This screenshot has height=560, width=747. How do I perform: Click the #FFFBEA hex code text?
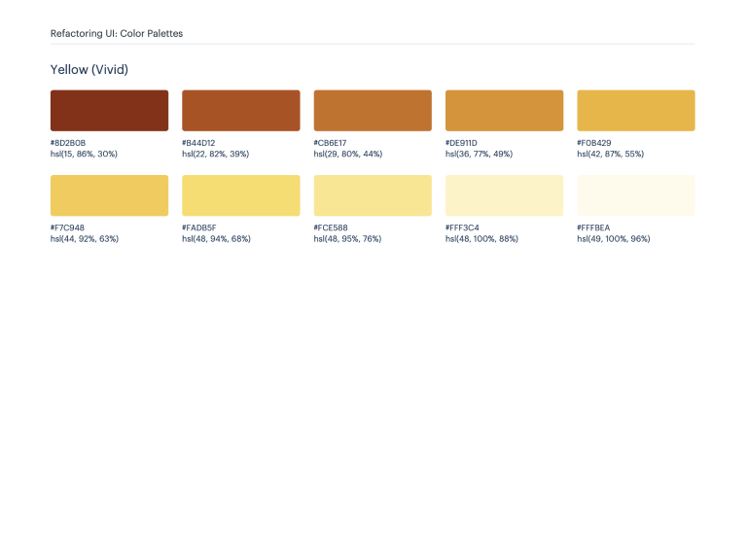593,227
